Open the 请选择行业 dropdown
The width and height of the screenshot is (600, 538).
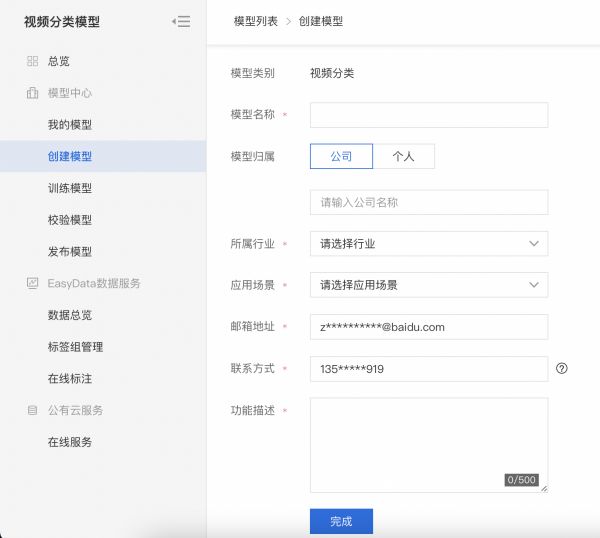click(x=429, y=244)
